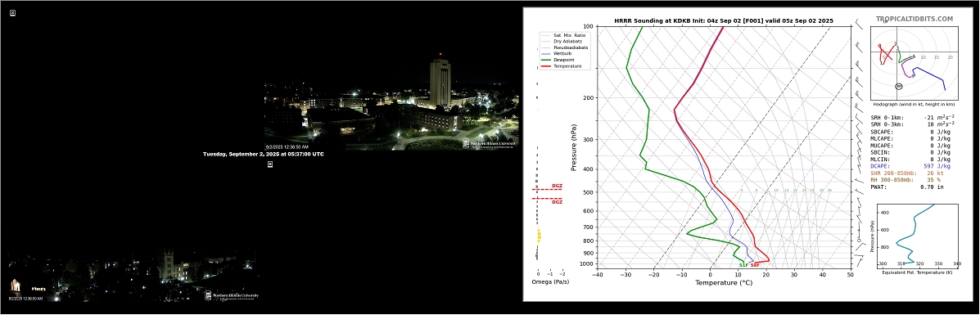The width and height of the screenshot is (980, 315).
Task: Click the NIU logo on the upper webcam
Action: pyautogui.click(x=490, y=143)
